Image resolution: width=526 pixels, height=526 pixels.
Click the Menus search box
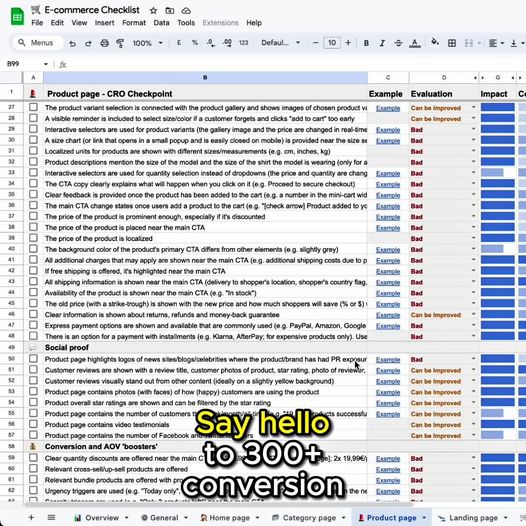tap(38, 43)
